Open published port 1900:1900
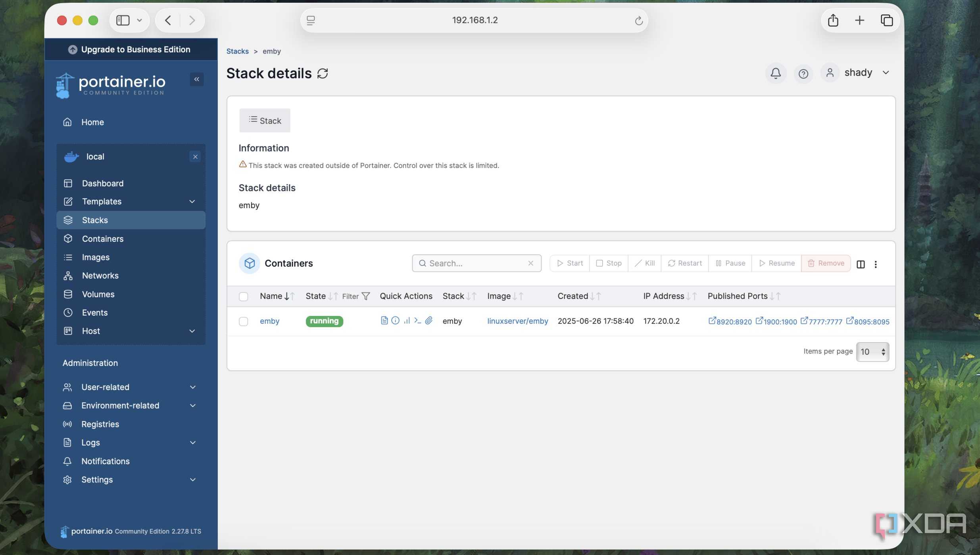This screenshot has height=555, width=980. click(x=776, y=322)
